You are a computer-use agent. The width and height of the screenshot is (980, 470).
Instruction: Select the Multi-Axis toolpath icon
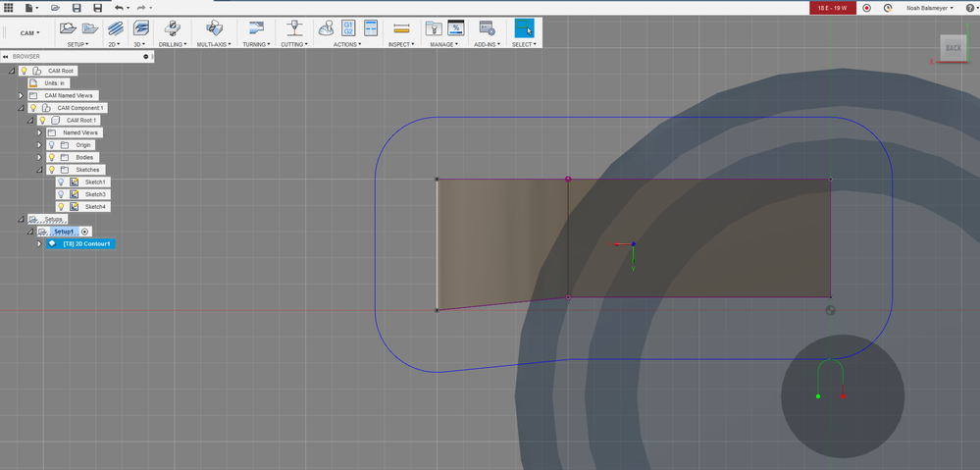point(215,28)
